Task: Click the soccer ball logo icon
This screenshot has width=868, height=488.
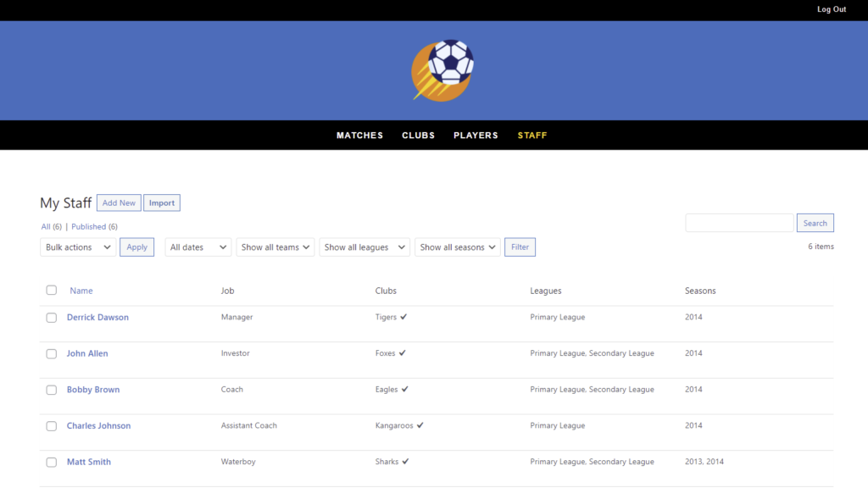Action: (442, 69)
